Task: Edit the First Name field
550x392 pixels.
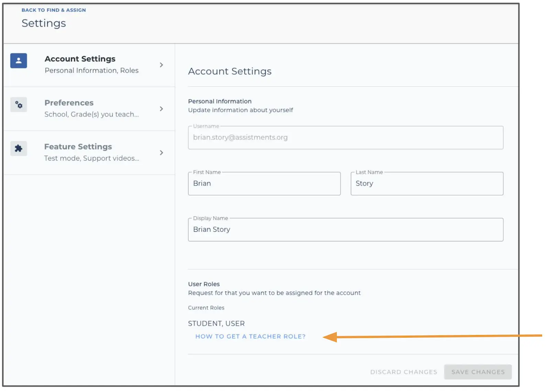Action: pos(264,184)
